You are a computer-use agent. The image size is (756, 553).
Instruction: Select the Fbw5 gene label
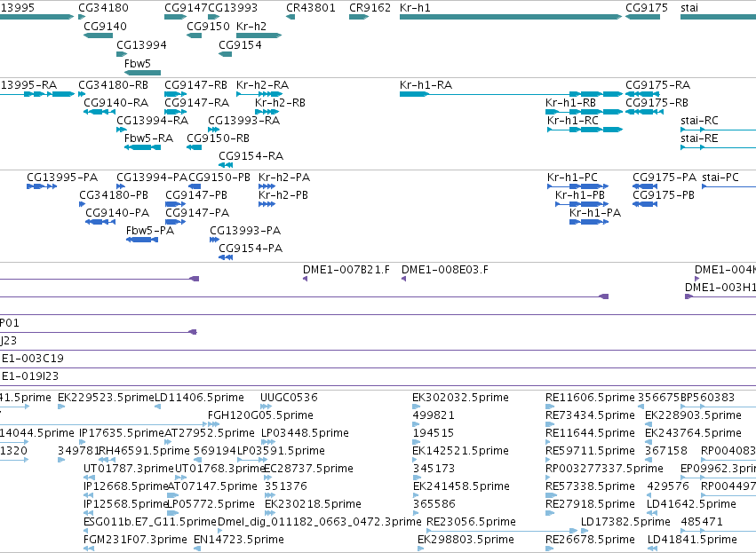[x=138, y=63]
